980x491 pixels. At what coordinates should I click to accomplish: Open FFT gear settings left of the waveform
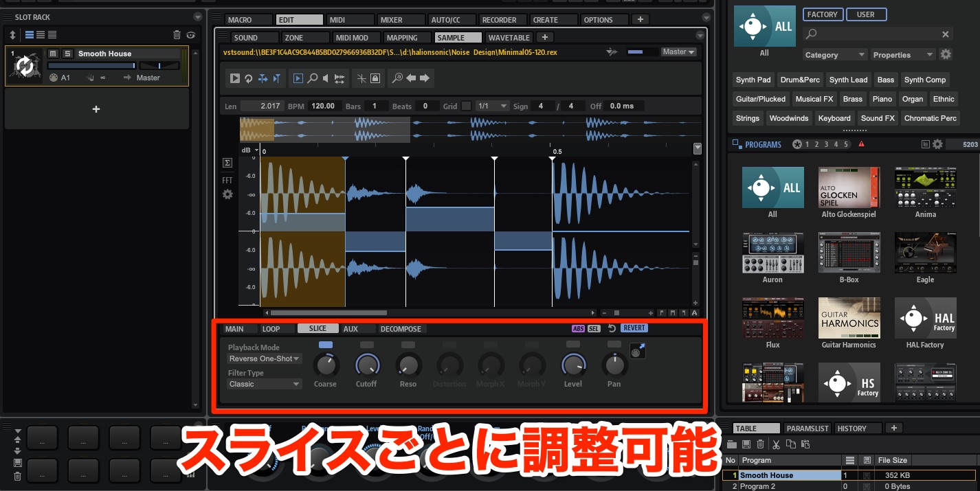(227, 194)
